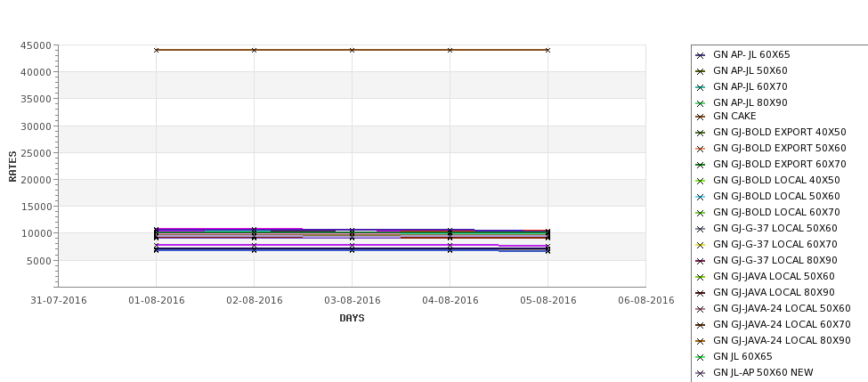
Task: Click the 45000 y-axis tick label
Action: pos(34,45)
